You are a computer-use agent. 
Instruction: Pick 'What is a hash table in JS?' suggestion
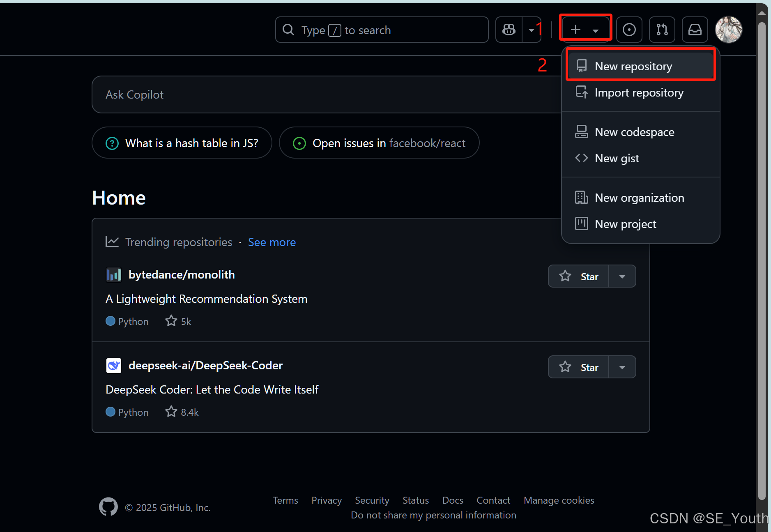[x=182, y=143]
